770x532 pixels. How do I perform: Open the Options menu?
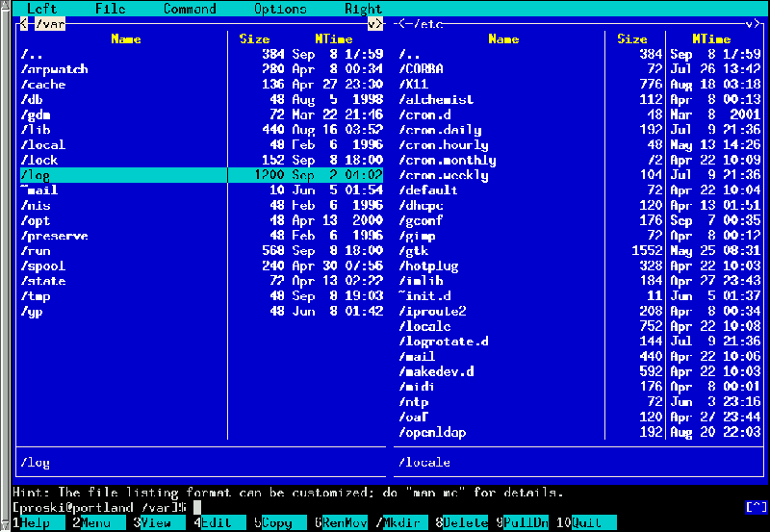coord(280,9)
